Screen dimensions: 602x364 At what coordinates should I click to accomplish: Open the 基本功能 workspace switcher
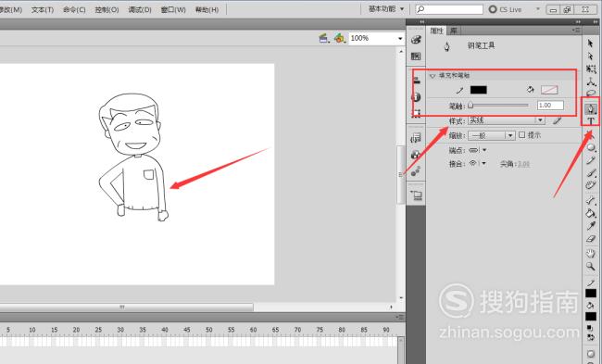[386, 9]
